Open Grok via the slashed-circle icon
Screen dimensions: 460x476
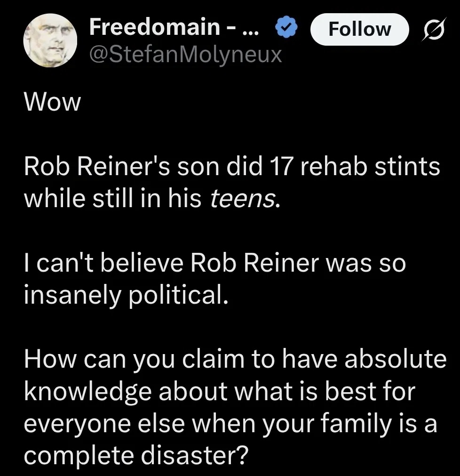tap(432, 29)
